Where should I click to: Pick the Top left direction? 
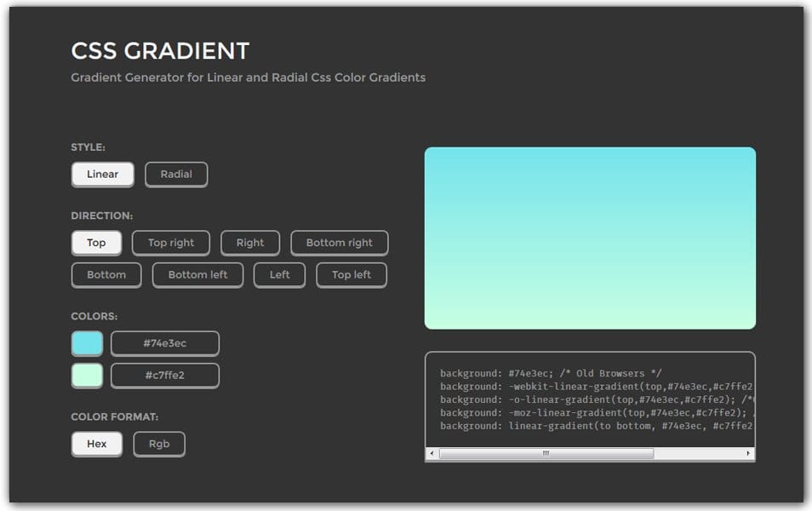351,274
